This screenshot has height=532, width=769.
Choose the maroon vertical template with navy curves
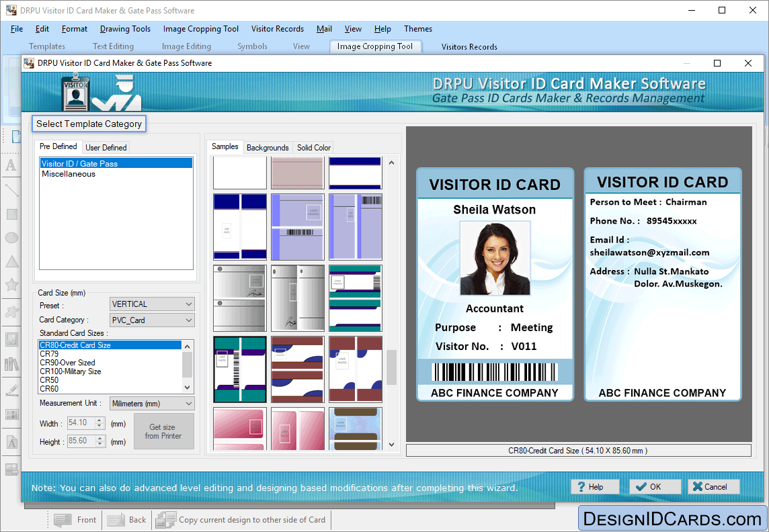tap(356, 369)
